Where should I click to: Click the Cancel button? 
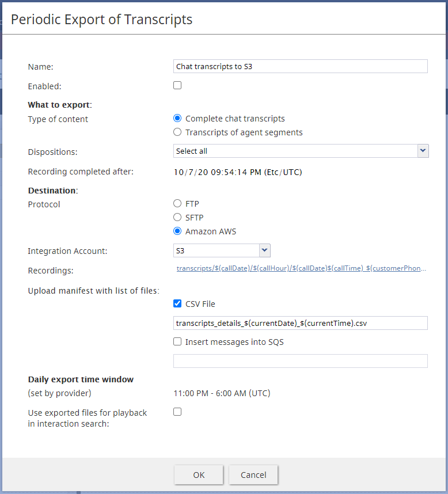(x=253, y=475)
